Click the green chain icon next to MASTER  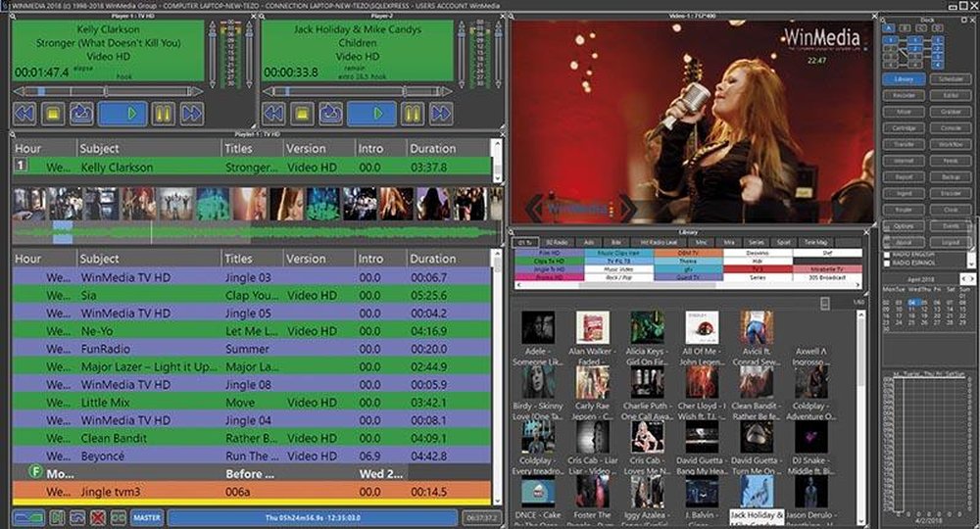(119, 518)
